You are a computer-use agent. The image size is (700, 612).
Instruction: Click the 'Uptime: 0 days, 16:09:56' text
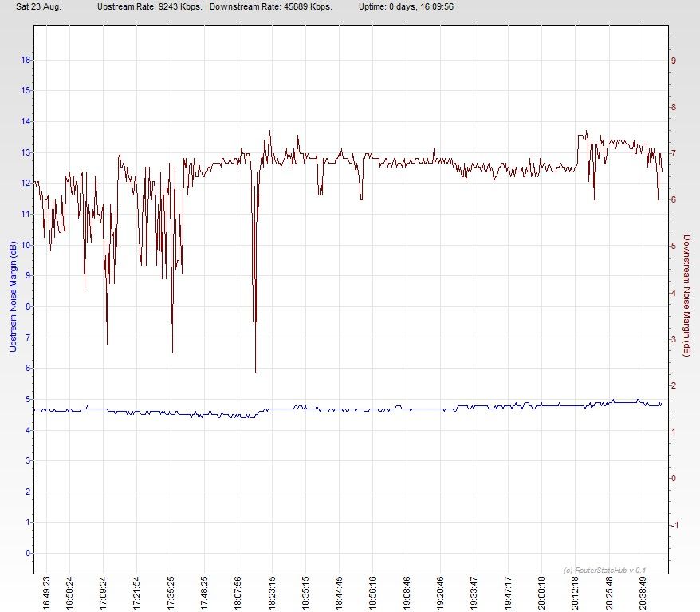pyautogui.click(x=407, y=6)
